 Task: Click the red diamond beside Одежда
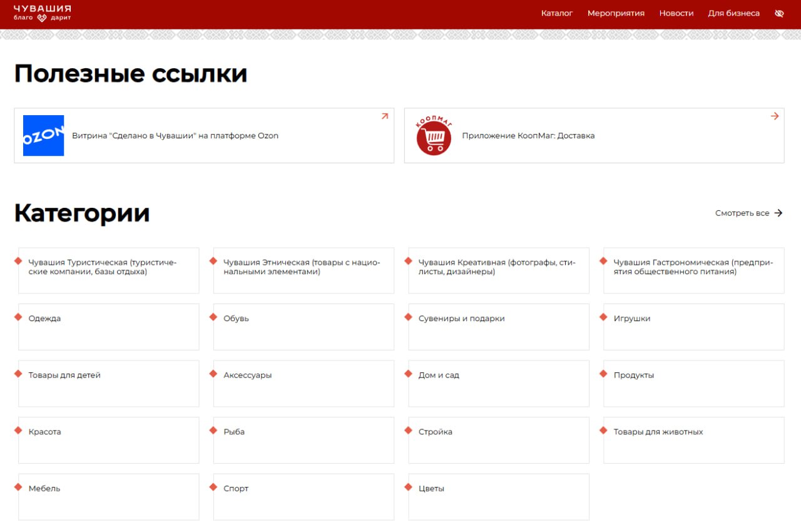(18, 317)
